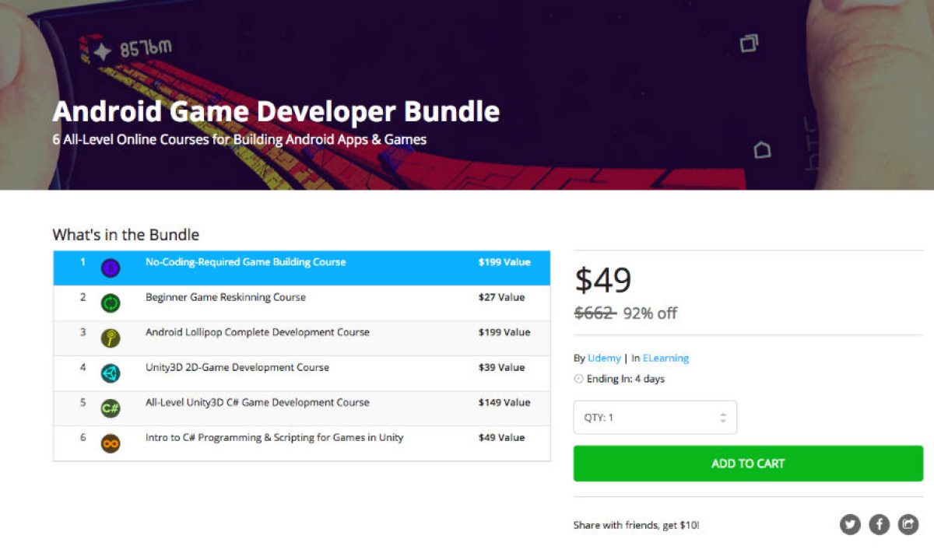Select No-Coding-Required Game Building Course title
This screenshot has height=560, width=934.
click(245, 262)
